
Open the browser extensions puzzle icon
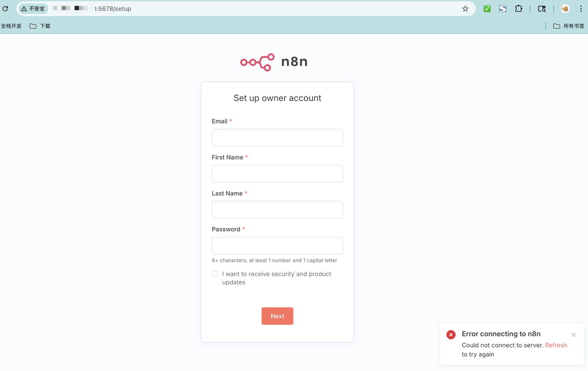(519, 8)
